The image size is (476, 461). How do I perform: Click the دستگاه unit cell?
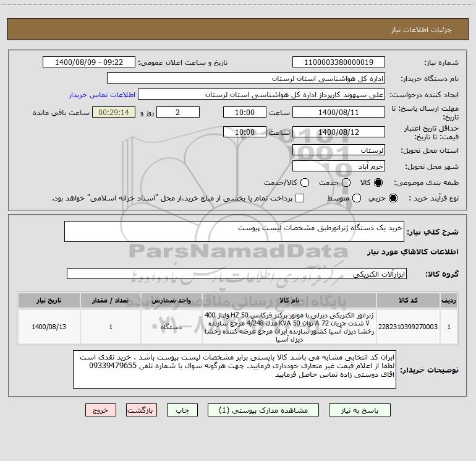(x=171, y=327)
